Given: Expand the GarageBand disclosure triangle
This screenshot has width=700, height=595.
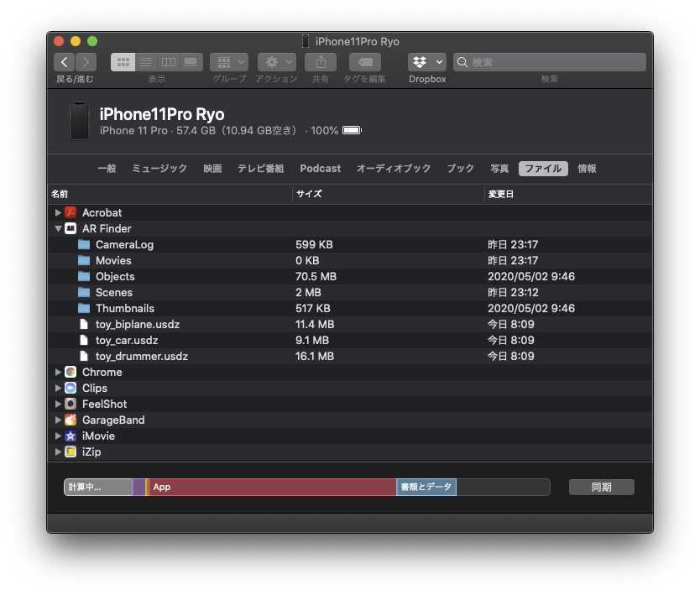Looking at the screenshot, I should coord(58,420).
